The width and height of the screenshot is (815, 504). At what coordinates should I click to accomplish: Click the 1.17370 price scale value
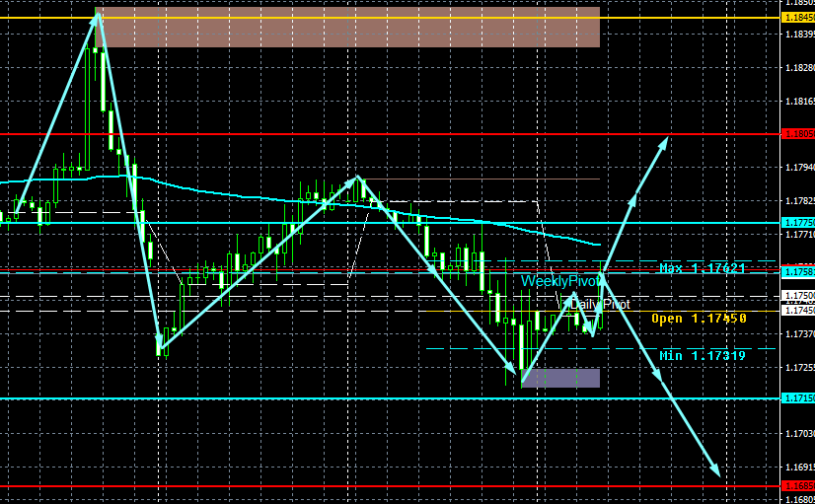coord(799,333)
